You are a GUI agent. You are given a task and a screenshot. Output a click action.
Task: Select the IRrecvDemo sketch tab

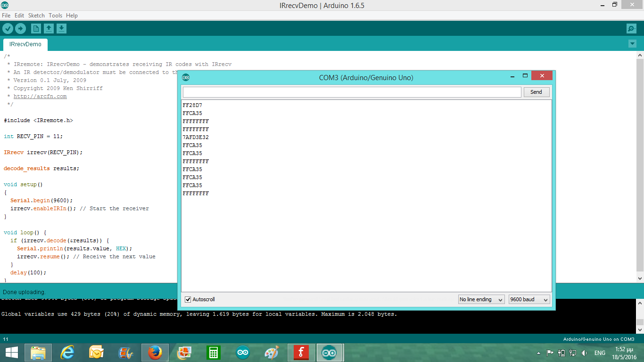pos(25,44)
